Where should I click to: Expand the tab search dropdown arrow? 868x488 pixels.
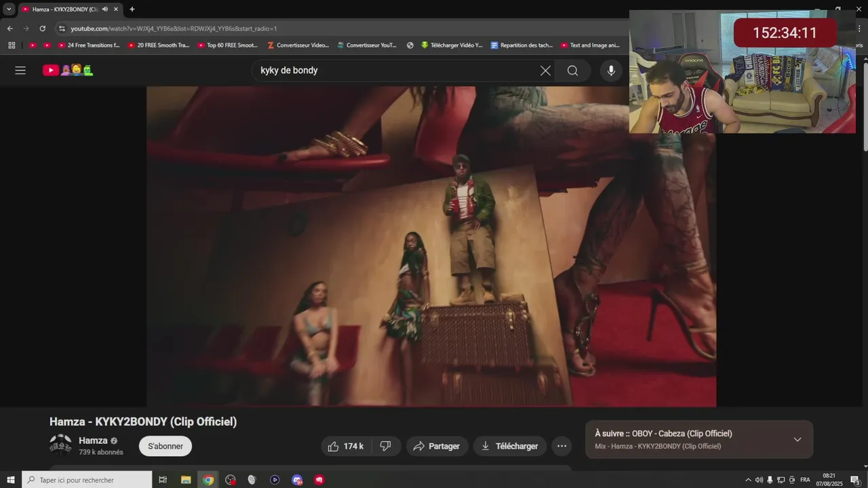pyautogui.click(x=9, y=9)
